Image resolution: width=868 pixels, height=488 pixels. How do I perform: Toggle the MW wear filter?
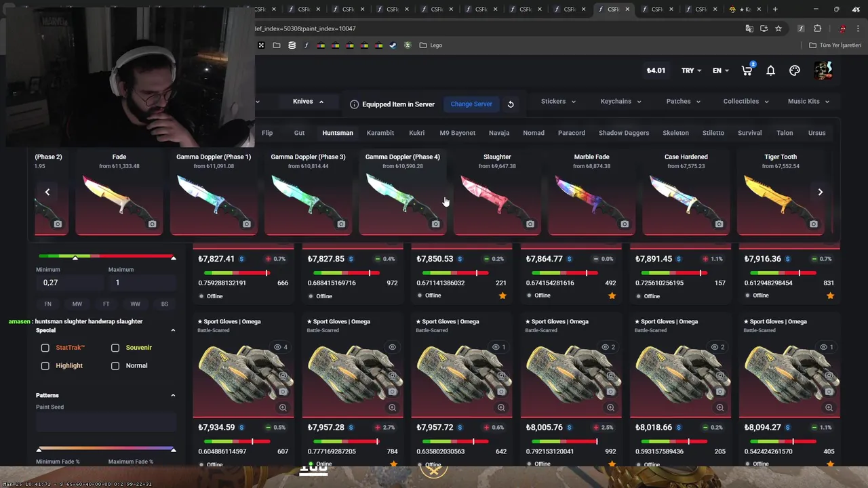coord(77,304)
